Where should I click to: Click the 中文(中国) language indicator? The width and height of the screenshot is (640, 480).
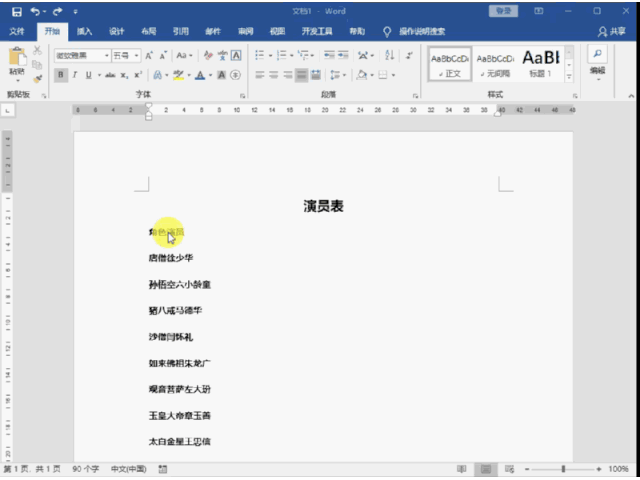click(129, 469)
